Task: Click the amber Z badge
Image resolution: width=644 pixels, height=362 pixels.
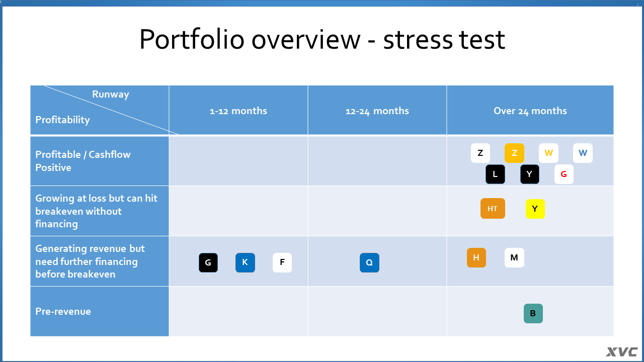Action: tap(514, 153)
